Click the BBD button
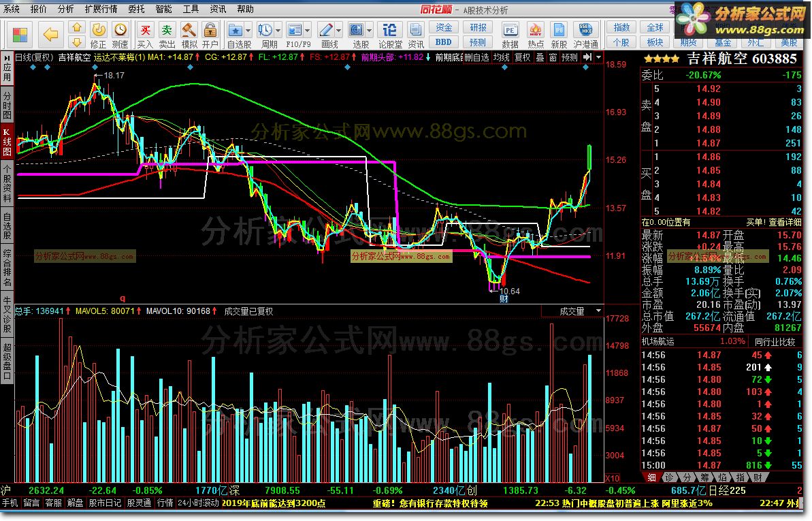This screenshot has width=812, height=521. click(444, 42)
